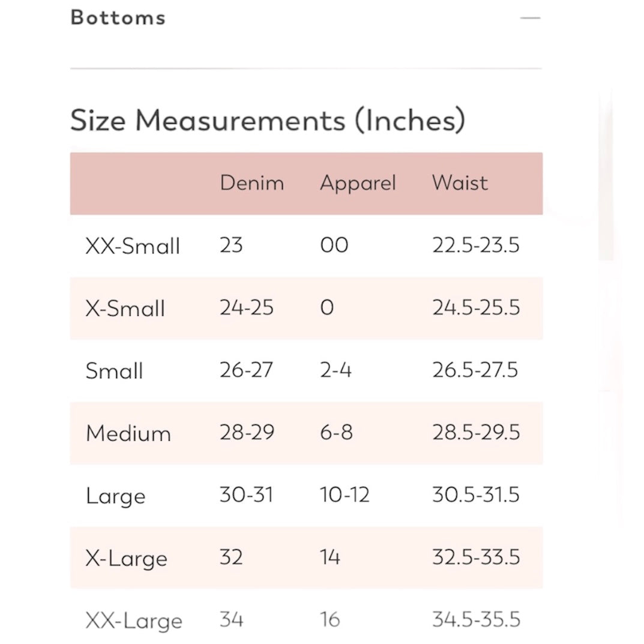
Task: Click the Bottoms section heading
Action: click(118, 17)
